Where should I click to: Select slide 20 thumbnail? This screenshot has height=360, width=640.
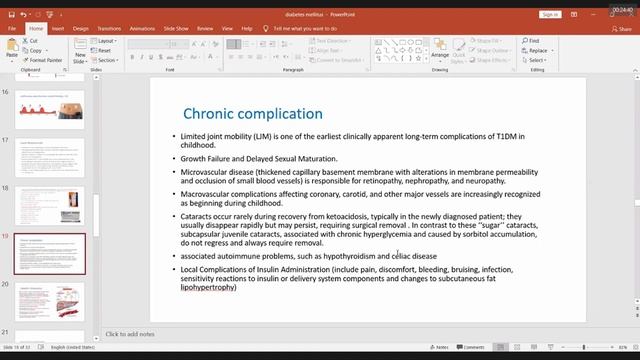pos(50,302)
